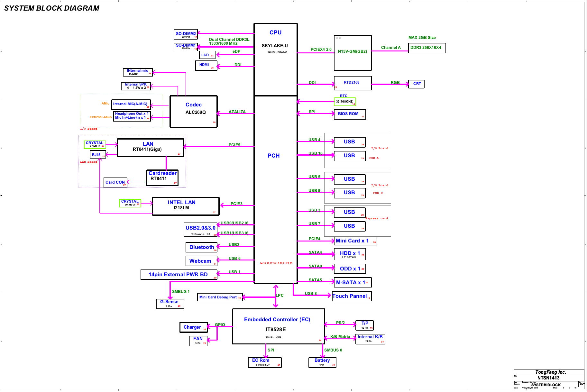The image size is (587, 392).
Task: Select the TongFang Inc. title block text
Action: [550, 372]
